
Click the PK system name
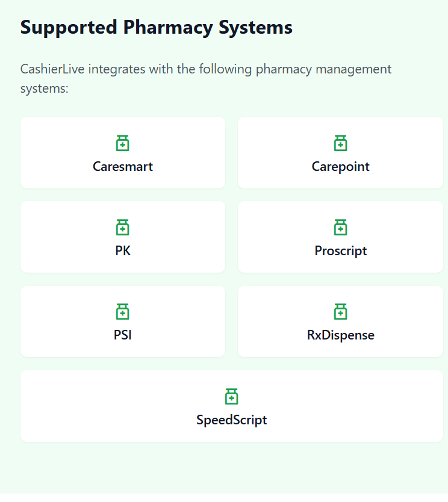click(123, 251)
